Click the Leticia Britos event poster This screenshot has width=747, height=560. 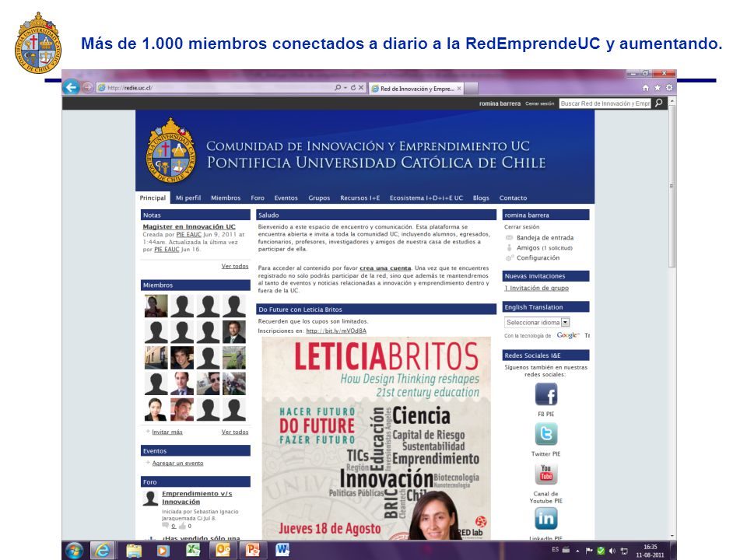[x=377, y=438]
